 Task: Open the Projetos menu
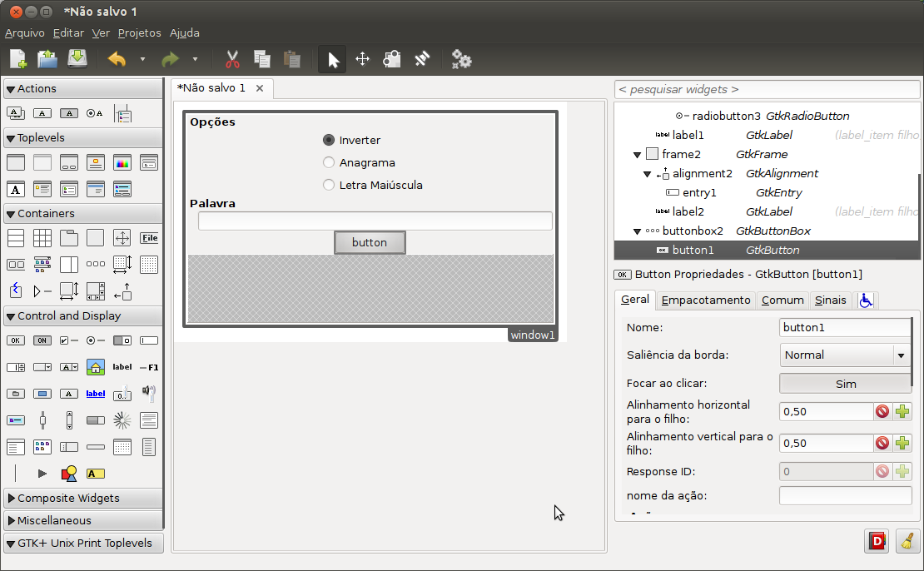point(139,32)
